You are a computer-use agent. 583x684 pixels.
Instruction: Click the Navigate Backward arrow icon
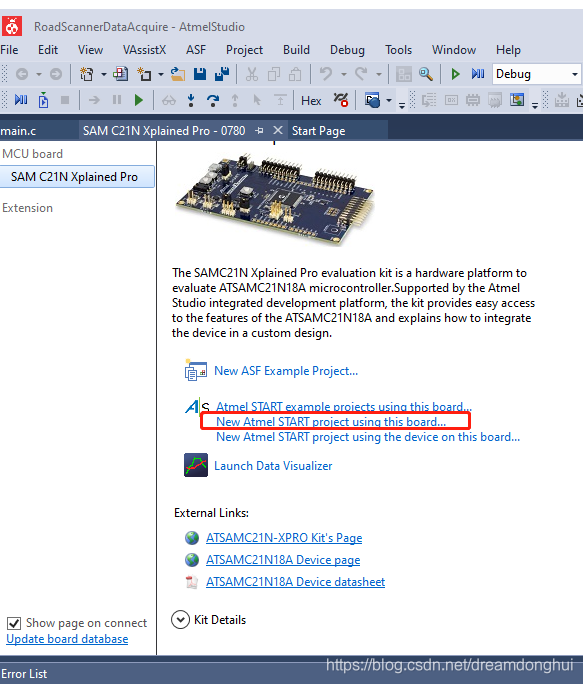coord(22,74)
